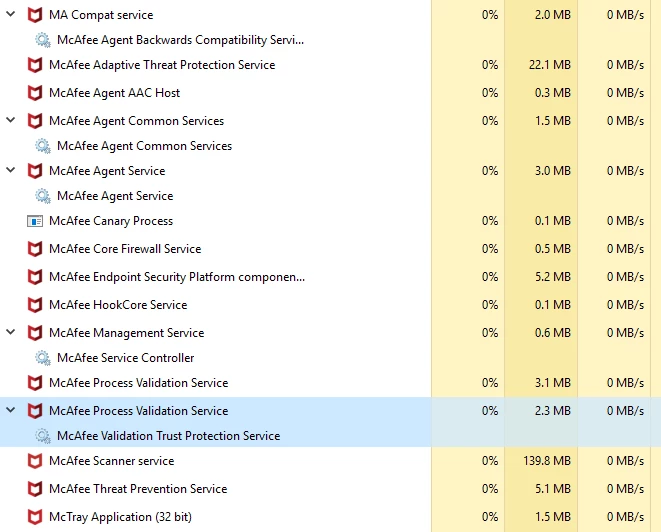Screen dimensions: 661x532
Task: Select McAfee Adaptive Threat Protection Service name
Action: click(x=162, y=65)
